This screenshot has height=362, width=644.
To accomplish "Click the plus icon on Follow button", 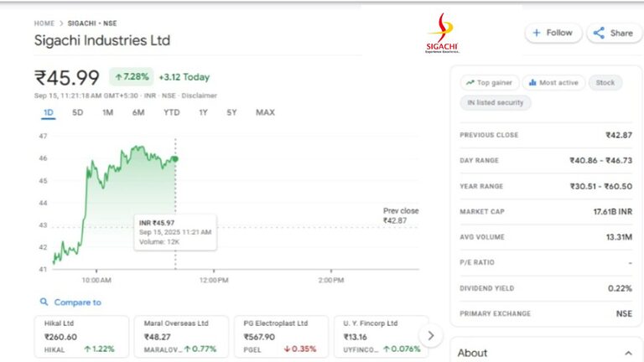I will click(x=537, y=34).
